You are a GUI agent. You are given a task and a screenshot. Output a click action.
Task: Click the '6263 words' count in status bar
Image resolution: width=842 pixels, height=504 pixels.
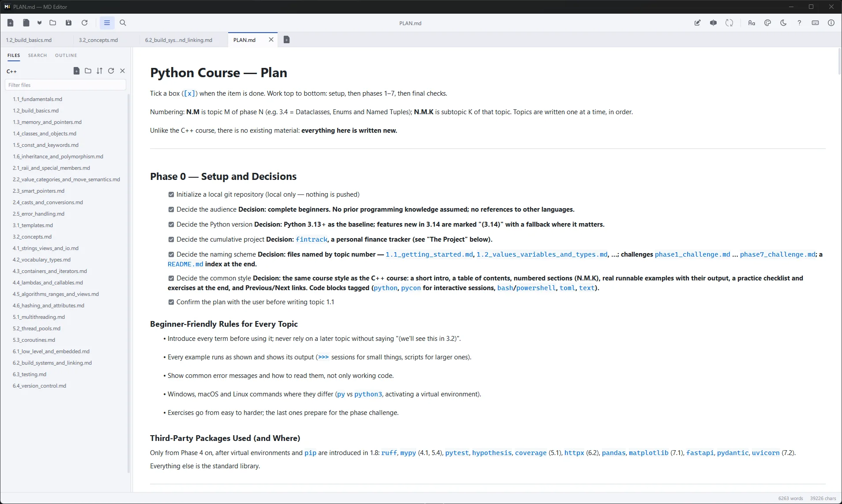tap(791, 498)
